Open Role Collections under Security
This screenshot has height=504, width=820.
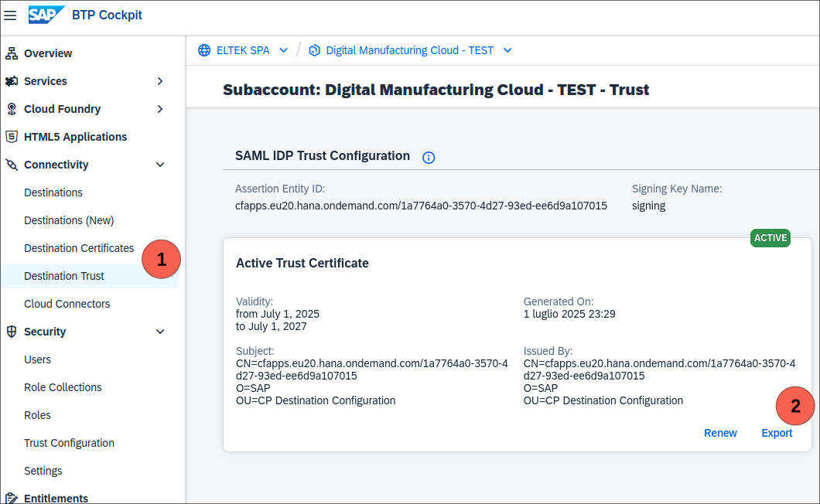pos(63,387)
